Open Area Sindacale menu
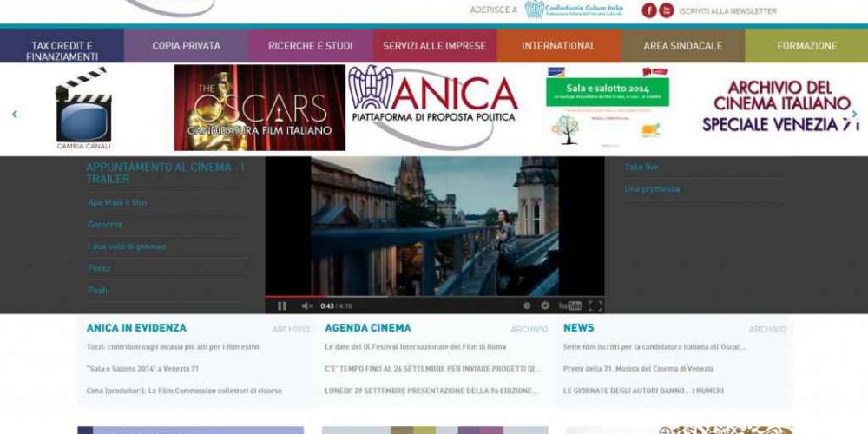 pos(682,46)
